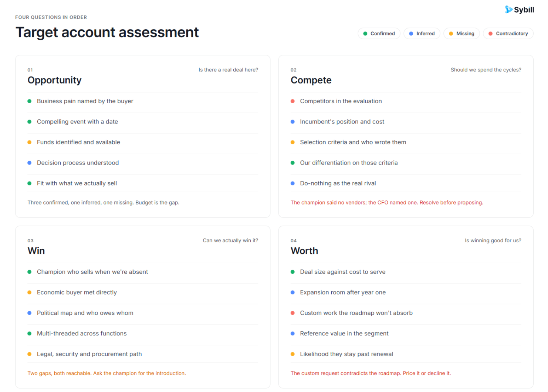Click 'Reference value in the segment'
The image size is (548, 392).
point(344,334)
